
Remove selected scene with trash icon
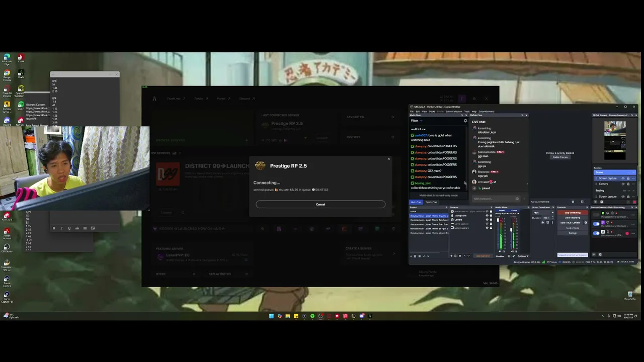pyautogui.click(x=415, y=256)
